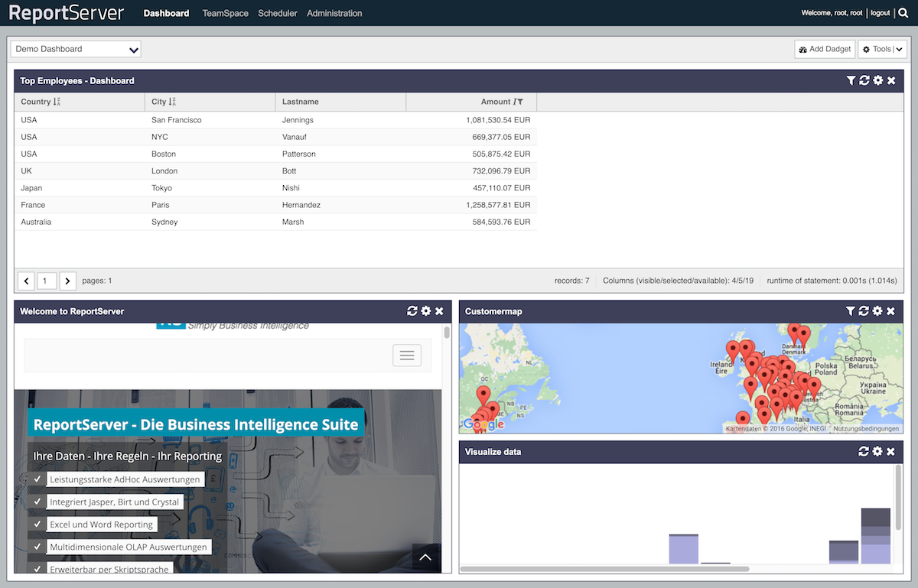Refresh the Visualize data dadget

[864, 452]
